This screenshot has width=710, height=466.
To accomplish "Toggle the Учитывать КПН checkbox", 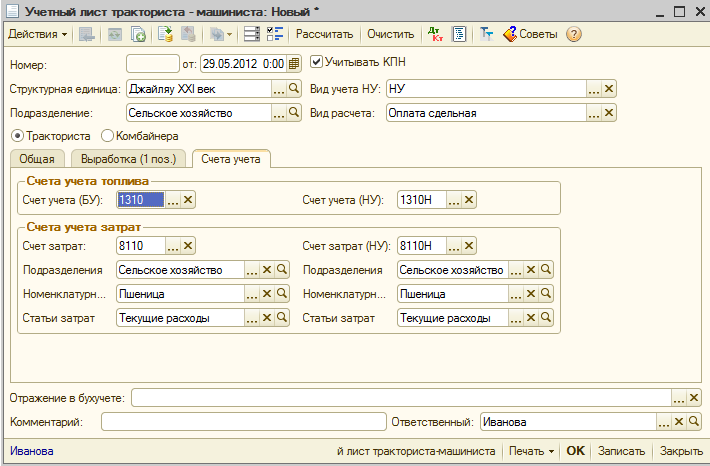I will tap(317, 62).
